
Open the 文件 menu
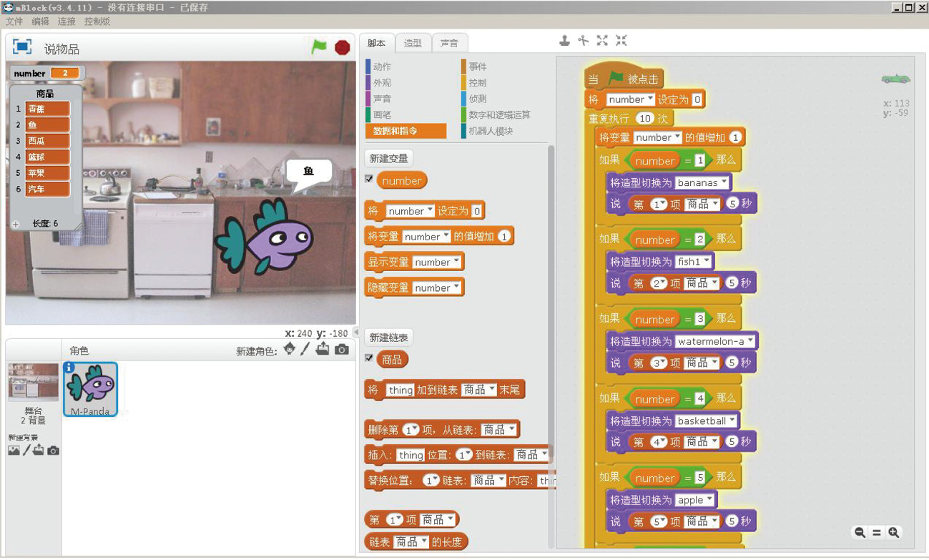[x=14, y=21]
